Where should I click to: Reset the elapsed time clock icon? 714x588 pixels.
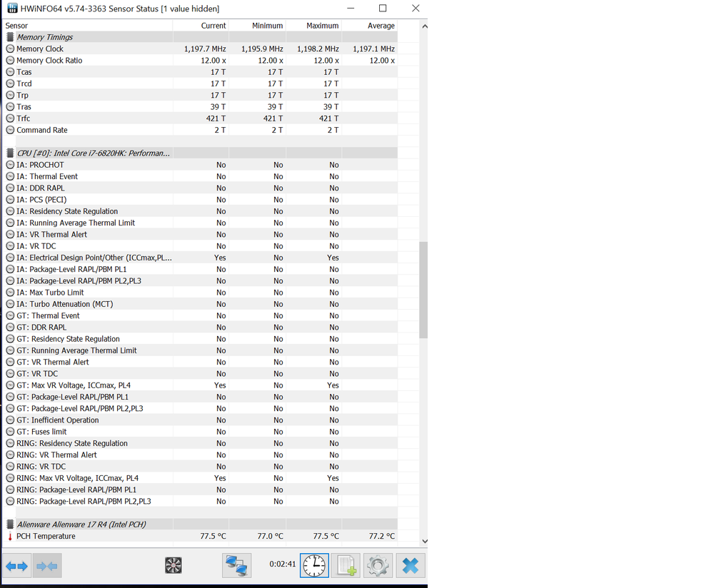tap(314, 566)
